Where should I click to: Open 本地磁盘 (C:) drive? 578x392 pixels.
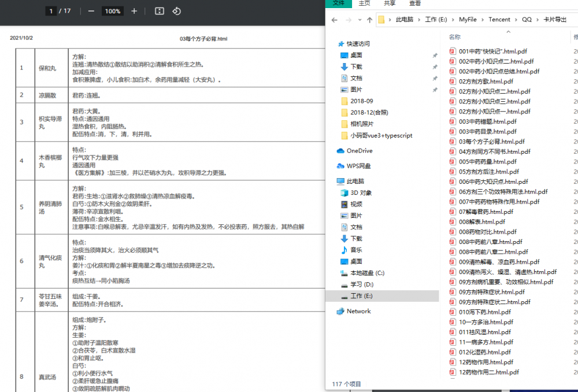[367, 273]
